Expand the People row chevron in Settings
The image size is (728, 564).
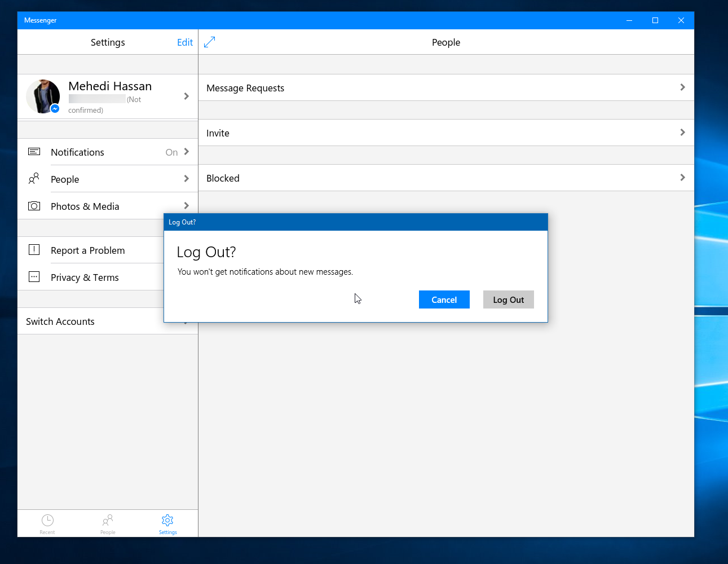point(186,179)
